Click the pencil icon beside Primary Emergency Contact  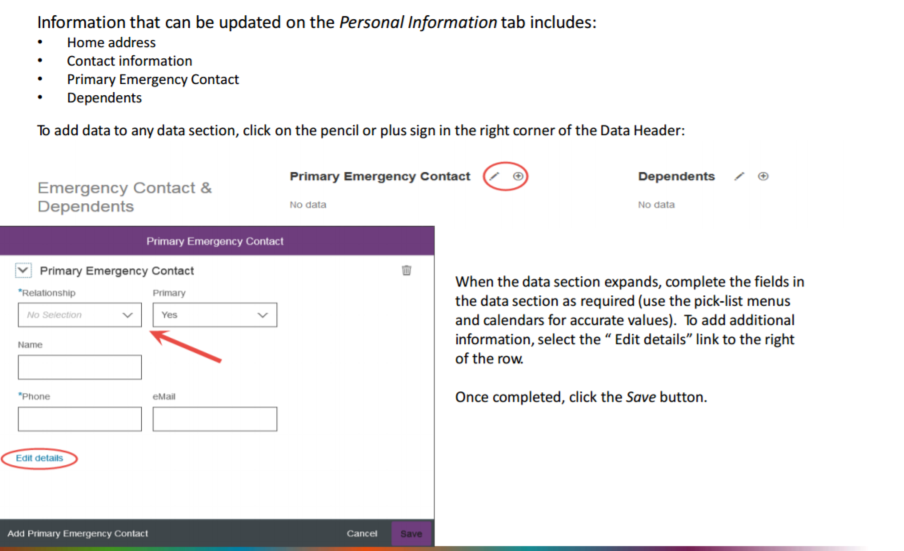click(495, 176)
